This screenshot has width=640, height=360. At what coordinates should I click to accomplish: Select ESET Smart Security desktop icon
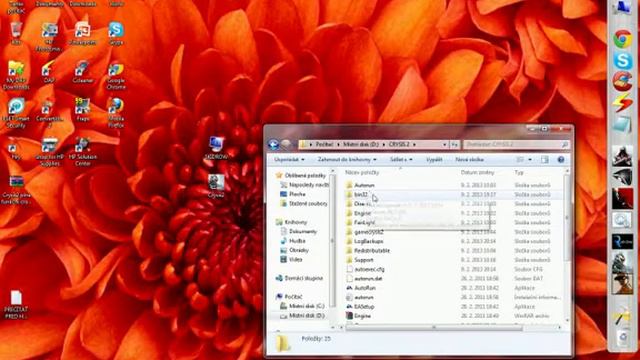point(16,113)
